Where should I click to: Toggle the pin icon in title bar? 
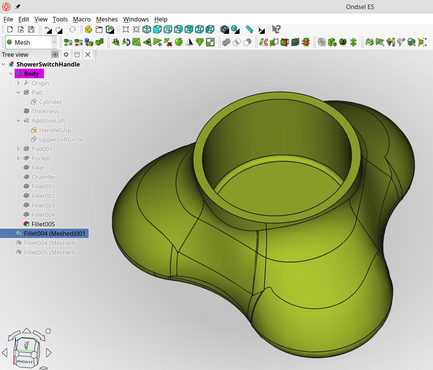18,6
